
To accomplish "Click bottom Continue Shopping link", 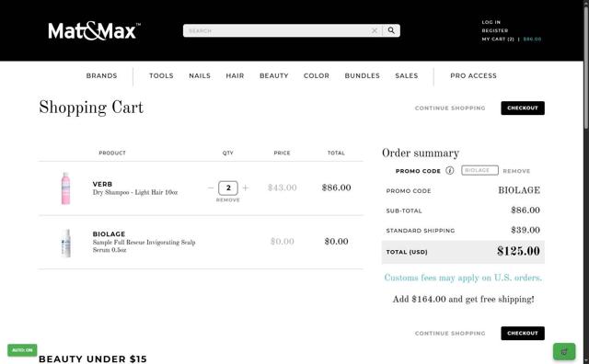I will pyautogui.click(x=450, y=334).
